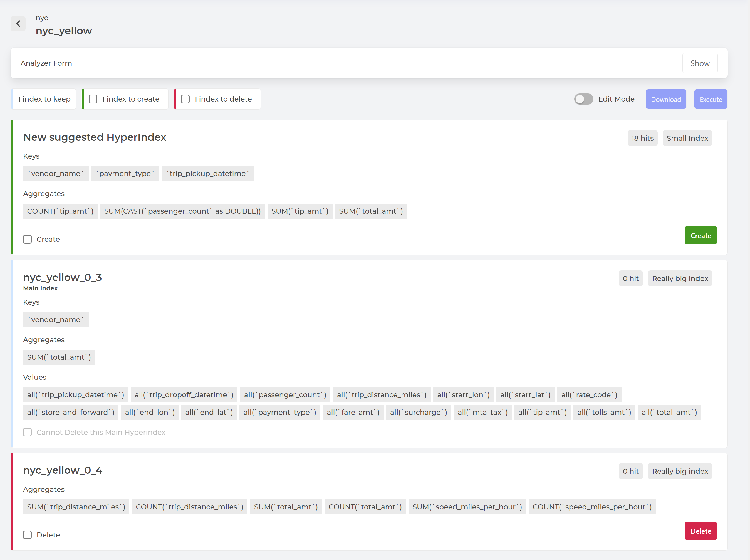Click the SUM(`tip_amt`) aggregate chip
This screenshot has width=750, height=560.
point(300,211)
